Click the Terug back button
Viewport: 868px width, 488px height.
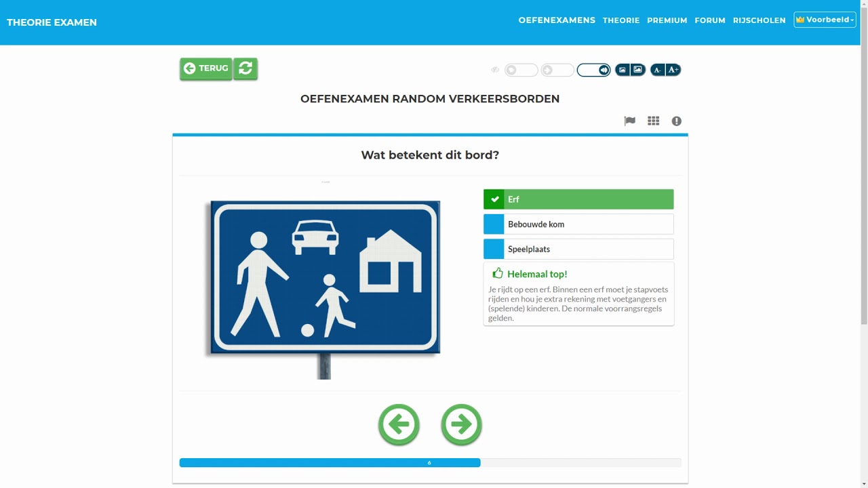coord(206,68)
